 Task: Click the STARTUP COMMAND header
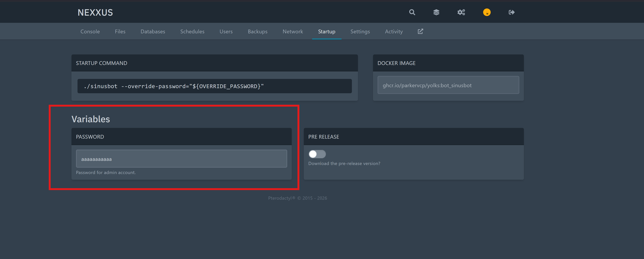[x=101, y=63]
